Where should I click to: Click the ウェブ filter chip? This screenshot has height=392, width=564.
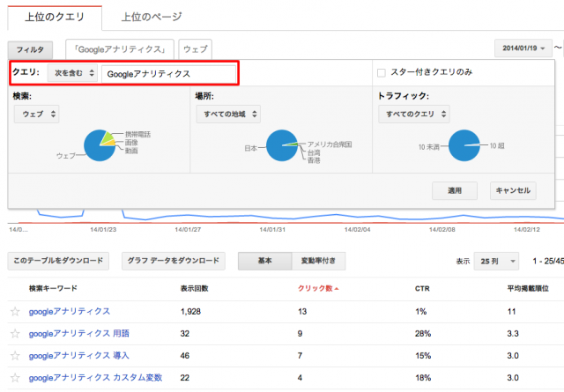tap(196, 49)
